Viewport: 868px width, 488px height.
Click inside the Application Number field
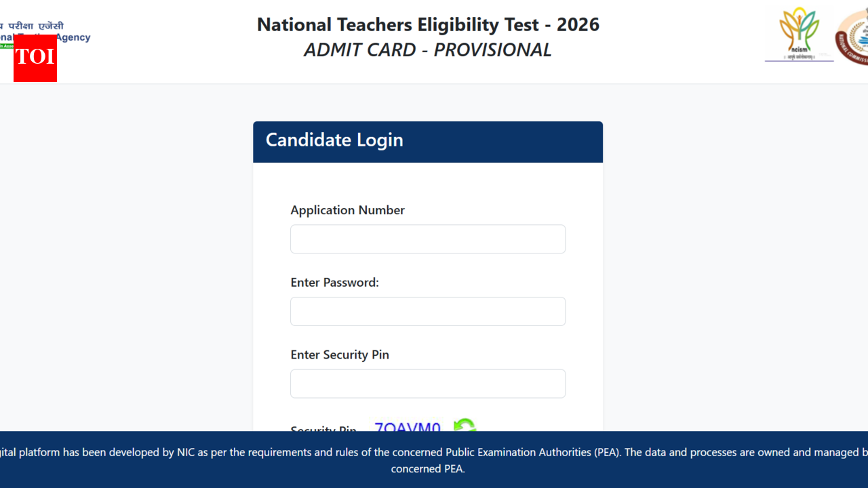(x=427, y=239)
